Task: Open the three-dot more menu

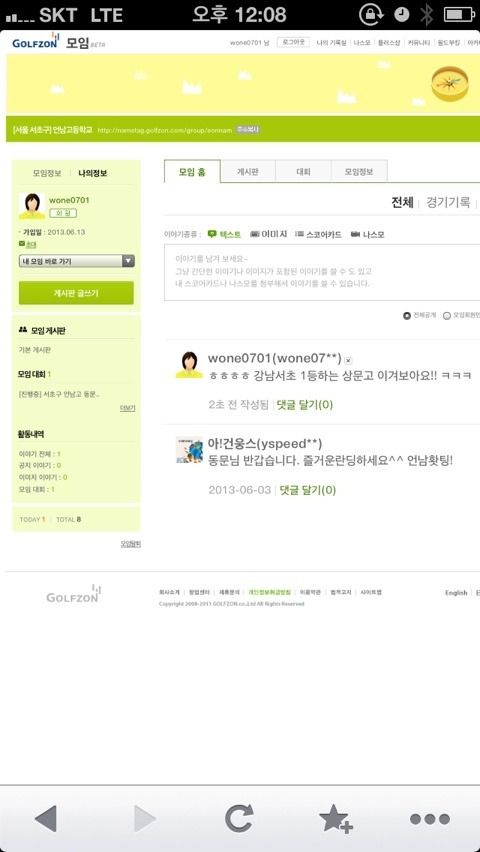Action: point(430,819)
